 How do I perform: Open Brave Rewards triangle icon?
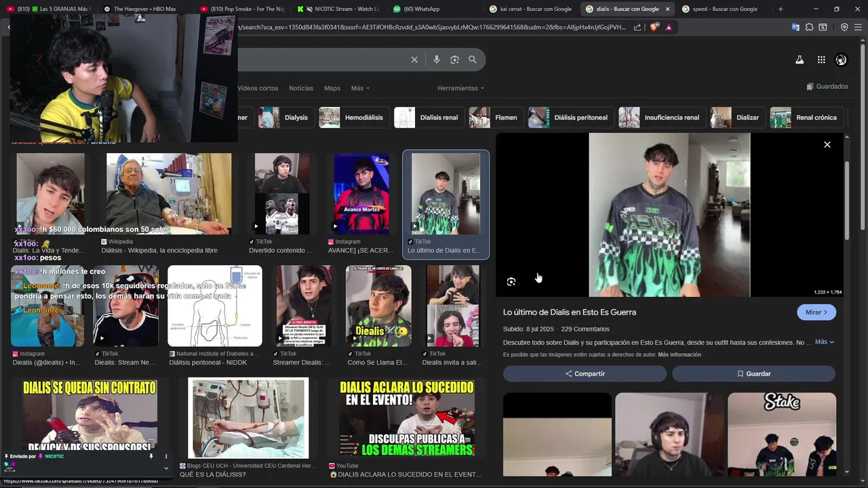pyautogui.click(x=669, y=27)
